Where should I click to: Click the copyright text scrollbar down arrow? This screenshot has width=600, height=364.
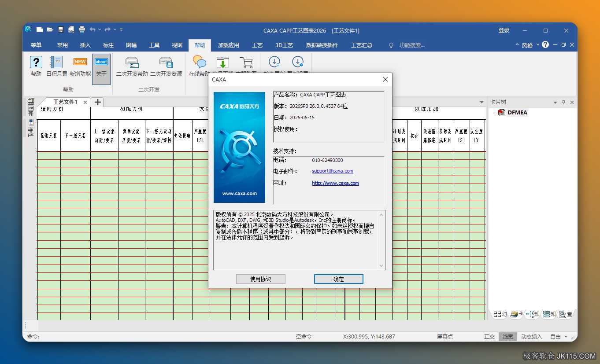click(381, 266)
